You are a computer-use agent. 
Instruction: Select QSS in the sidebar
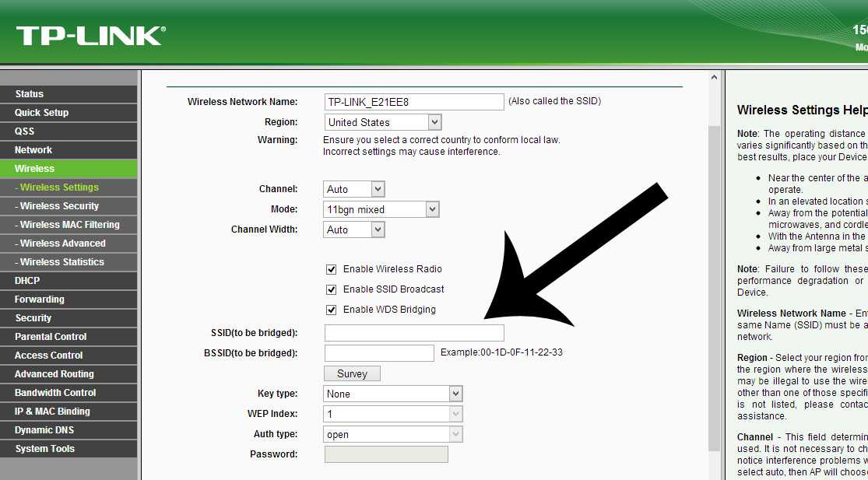click(68, 131)
